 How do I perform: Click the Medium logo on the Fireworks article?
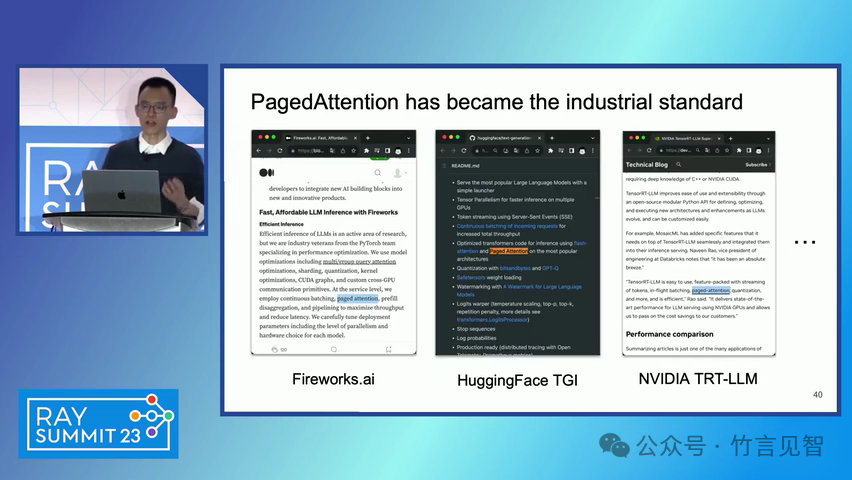tap(266, 172)
